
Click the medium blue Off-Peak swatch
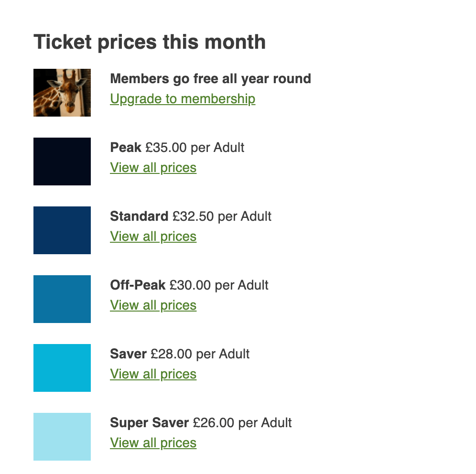[x=62, y=299]
